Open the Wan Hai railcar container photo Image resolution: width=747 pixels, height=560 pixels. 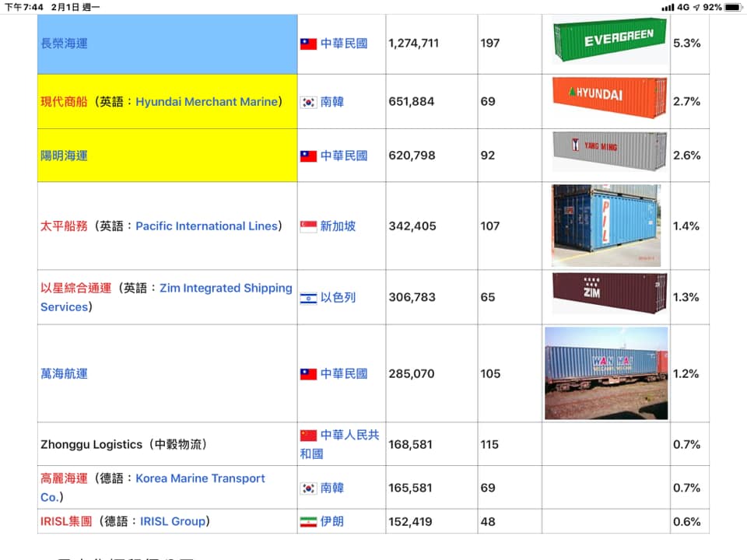coord(606,373)
